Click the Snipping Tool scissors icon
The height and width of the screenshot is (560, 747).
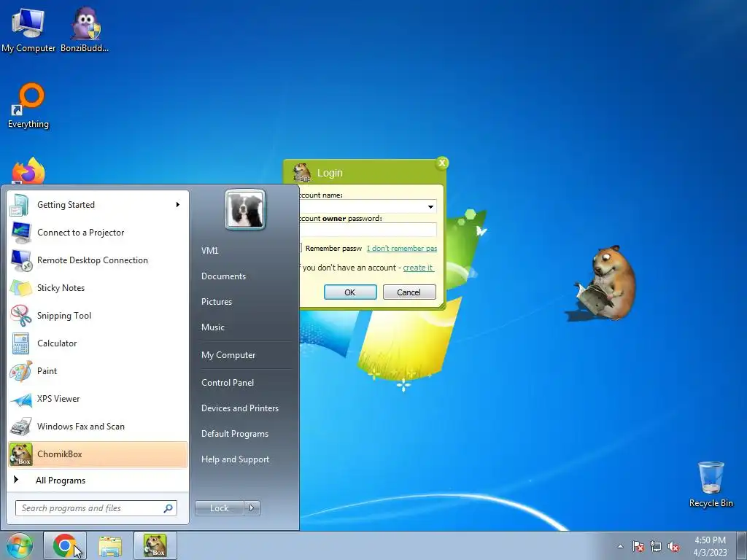point(20,315)
